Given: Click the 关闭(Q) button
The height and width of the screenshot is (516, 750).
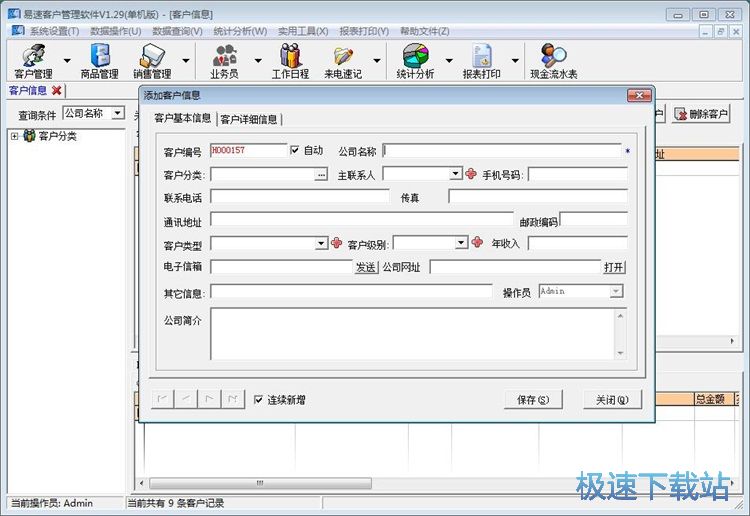Looking at the screenshot, I should tap(612, 399).
